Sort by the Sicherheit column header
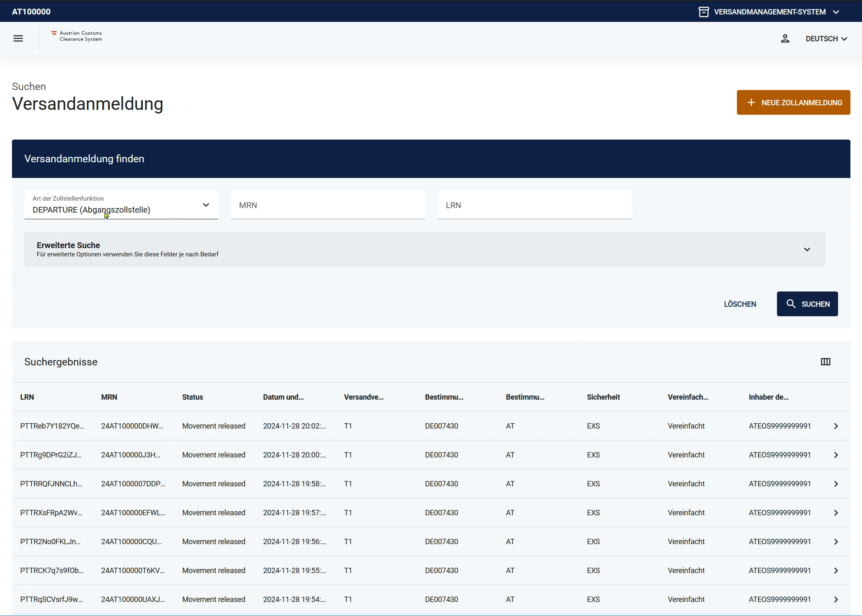The height and width of the screenshot is (616, 862). (603, 397)
